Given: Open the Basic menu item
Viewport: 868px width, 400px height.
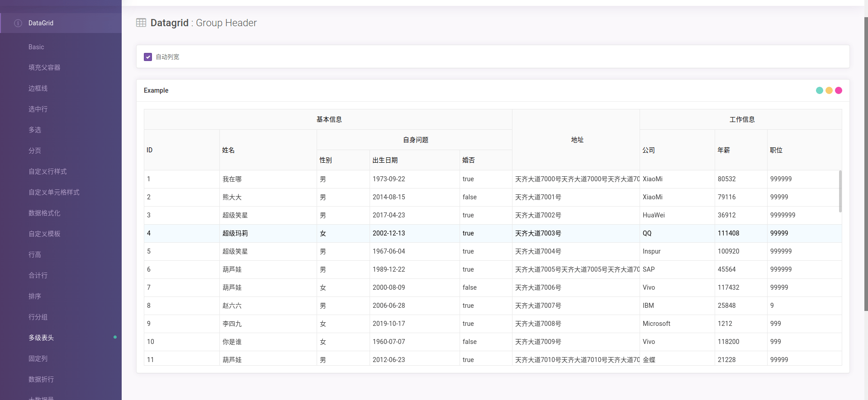Looking at the screenshot, I should pos(36,47).
